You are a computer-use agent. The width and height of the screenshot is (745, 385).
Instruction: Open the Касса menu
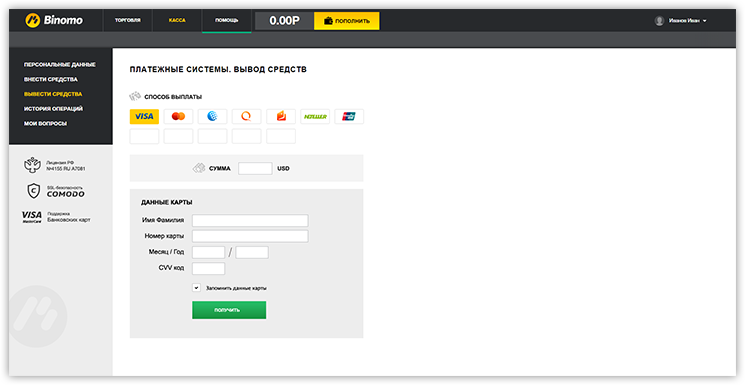[177, 20]
